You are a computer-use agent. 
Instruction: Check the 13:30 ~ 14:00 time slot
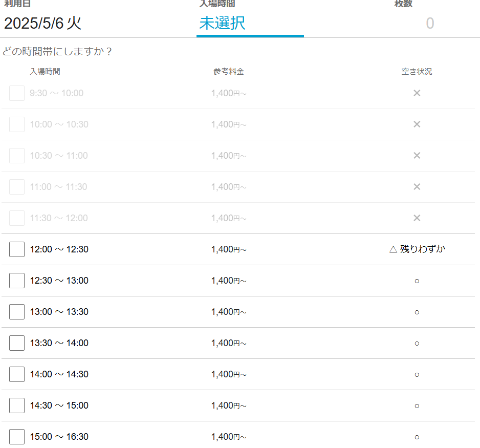(x=17, y=343)
